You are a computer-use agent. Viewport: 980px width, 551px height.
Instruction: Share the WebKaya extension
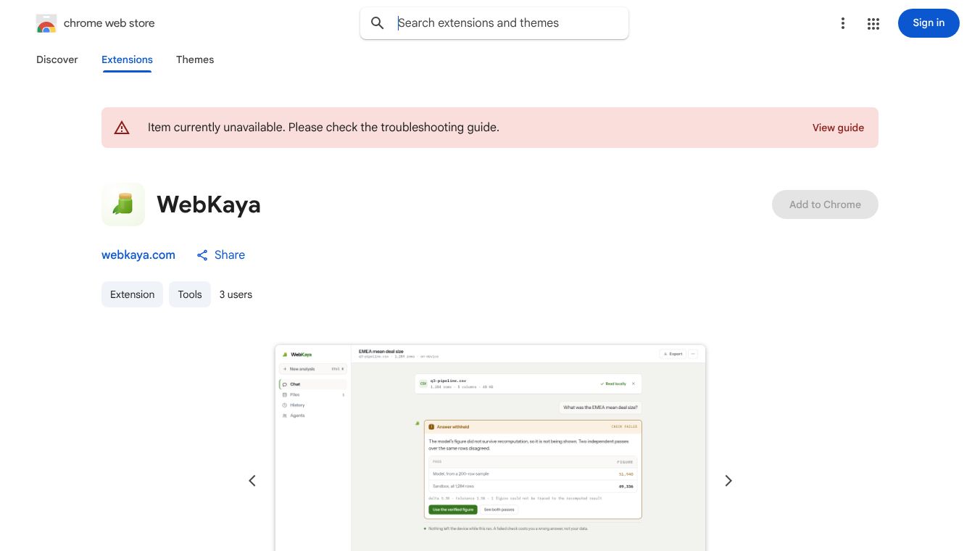click(x=221, y=255)
